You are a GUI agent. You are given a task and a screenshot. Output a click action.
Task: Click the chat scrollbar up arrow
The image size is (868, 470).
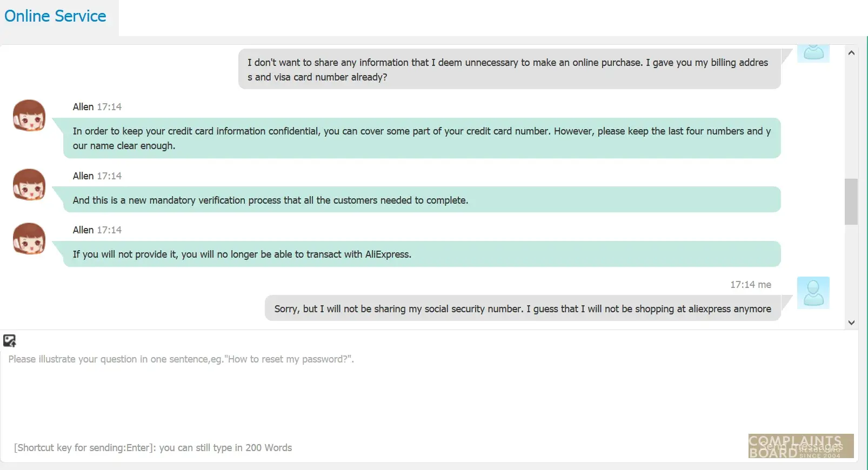pyautogui.click(x=851, y=53)
